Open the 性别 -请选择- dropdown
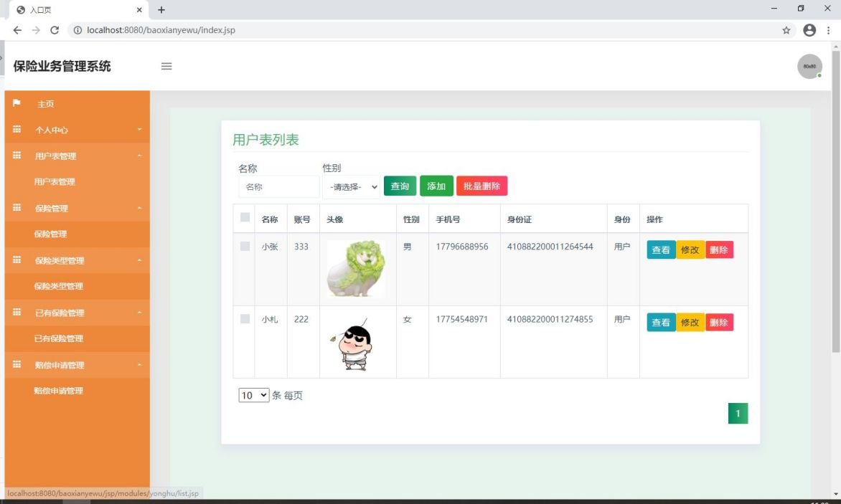841x504 pixels. [352, 187]
